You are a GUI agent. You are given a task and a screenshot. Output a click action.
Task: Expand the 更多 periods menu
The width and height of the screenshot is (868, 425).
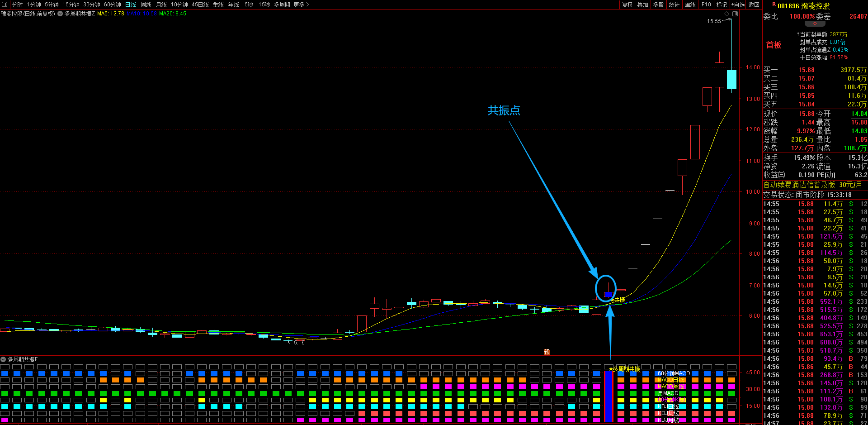[x=302, y=5]
